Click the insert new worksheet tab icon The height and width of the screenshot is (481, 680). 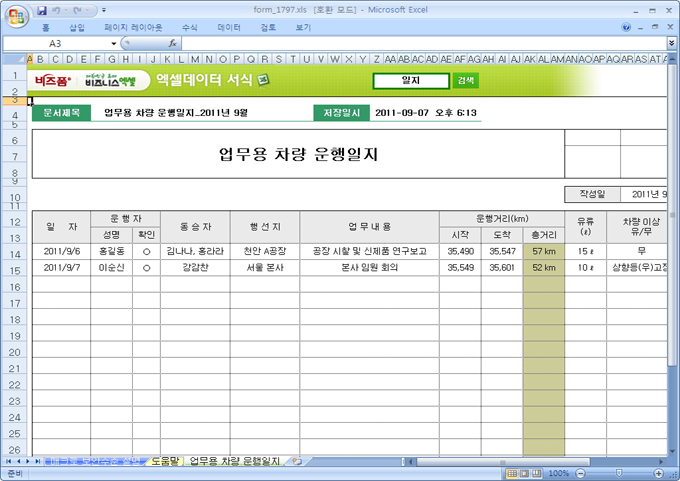coord(296,461)
